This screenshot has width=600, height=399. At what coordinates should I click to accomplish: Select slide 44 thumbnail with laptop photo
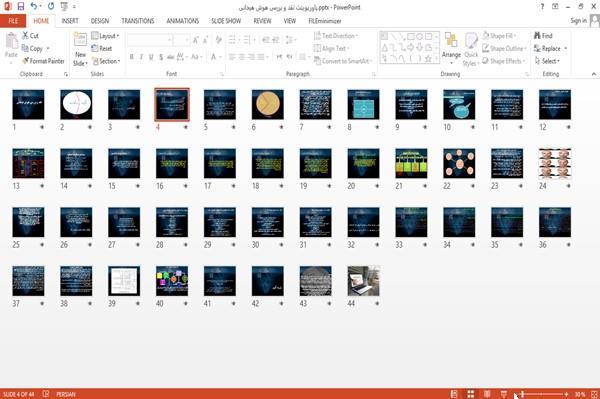364,281
